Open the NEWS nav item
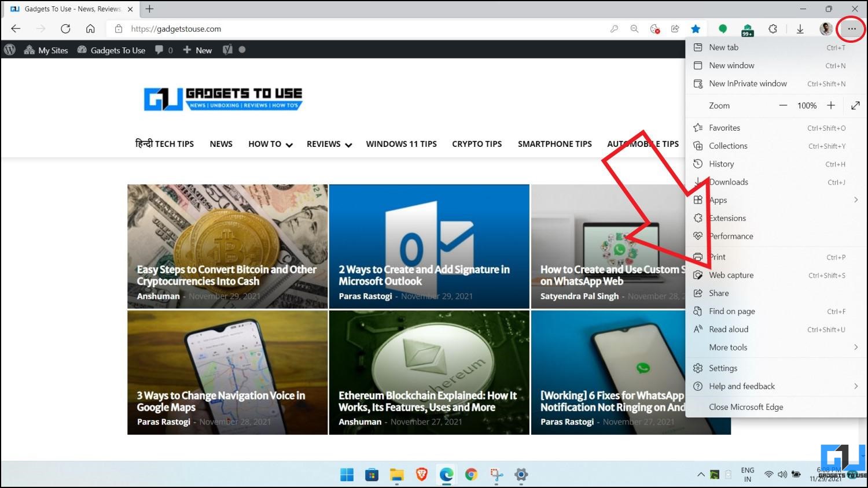 (x=221, y=143)
